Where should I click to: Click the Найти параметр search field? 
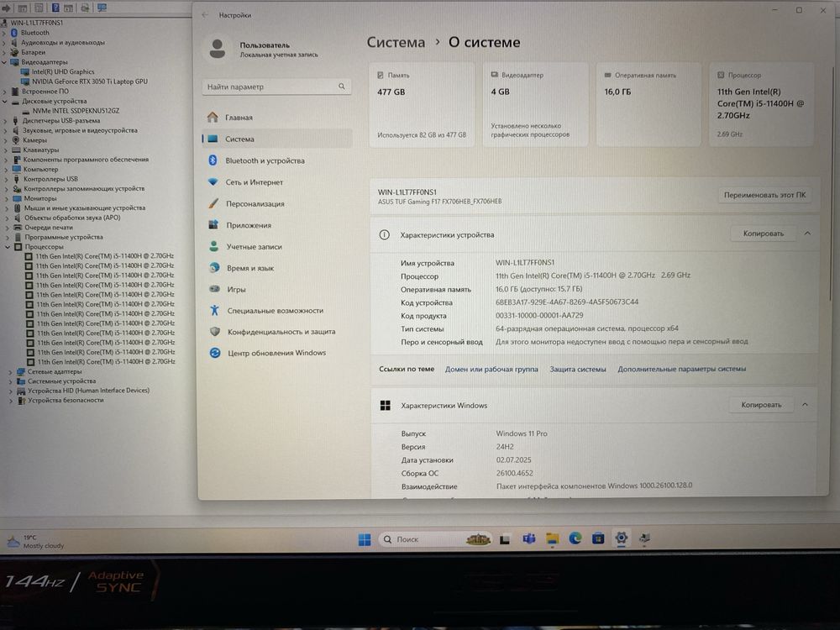point(276,87)
